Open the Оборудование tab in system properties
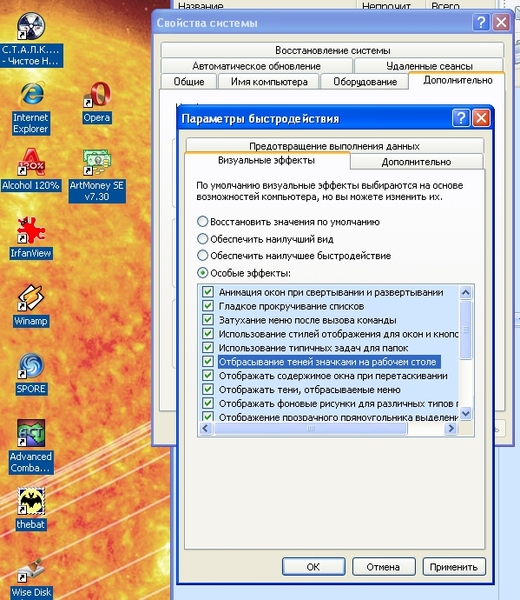This screenshot has height=600, width=520. pyautogui.click(x=365, y=82)
